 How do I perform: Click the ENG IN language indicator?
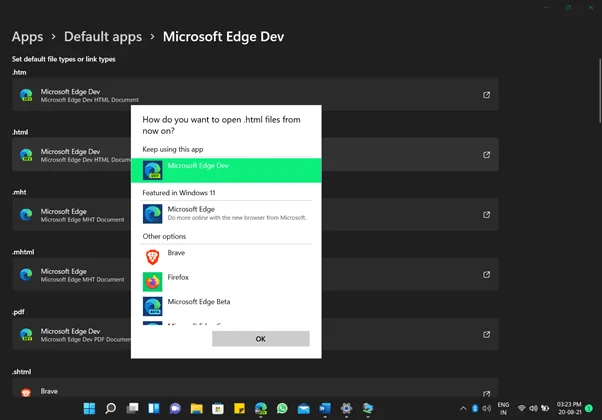(x=503, y=408)
